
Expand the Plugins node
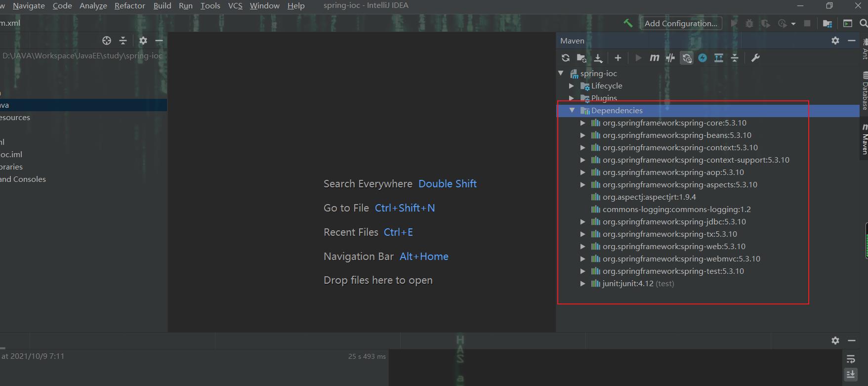(572, 98)
